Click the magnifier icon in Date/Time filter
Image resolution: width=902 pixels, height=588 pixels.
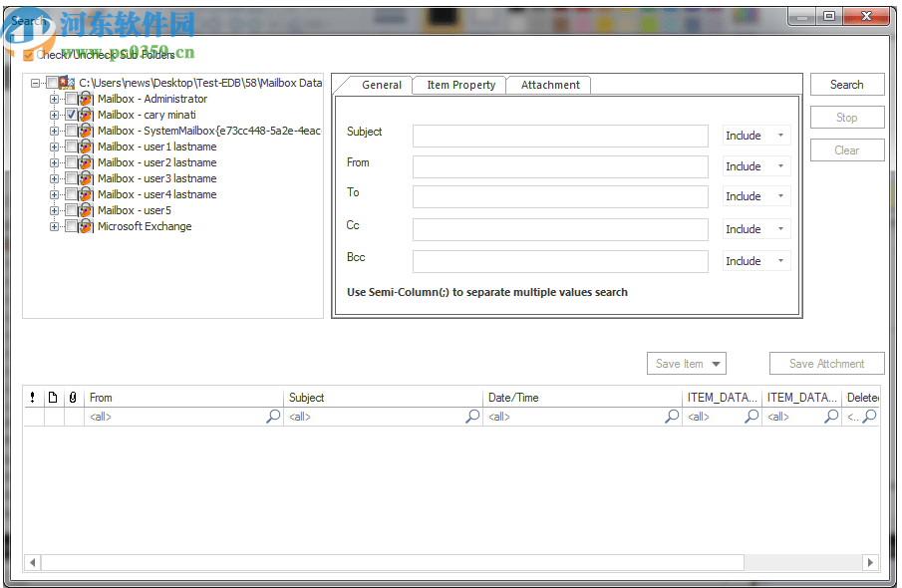tap(671, 417)
